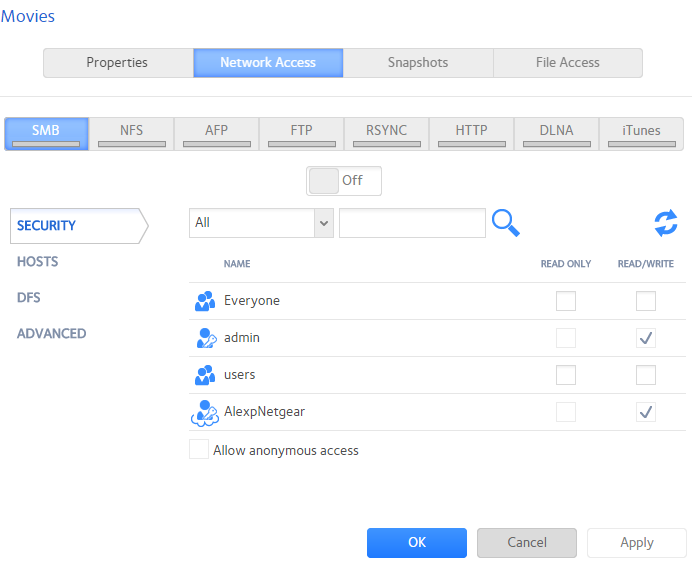Select the NFS protocol tab

click(132, 134)
